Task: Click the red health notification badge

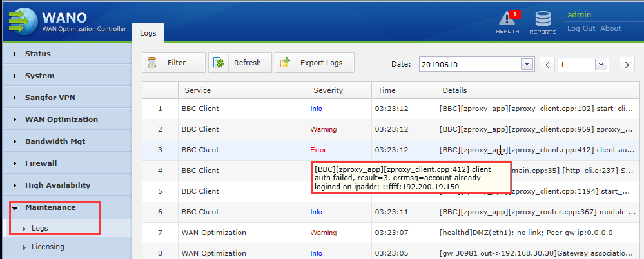Action: [x=514, y=14]
